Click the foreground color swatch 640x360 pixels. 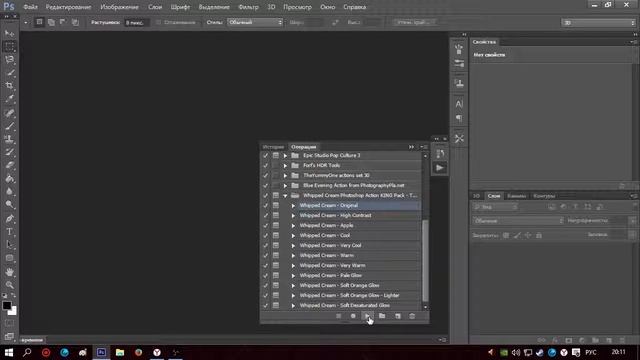point(7,305)
